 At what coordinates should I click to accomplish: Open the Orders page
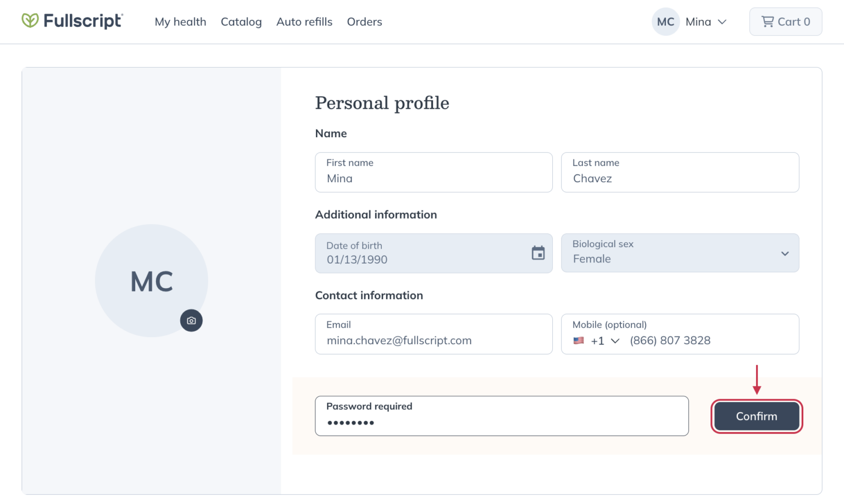[x=364, y=22]
